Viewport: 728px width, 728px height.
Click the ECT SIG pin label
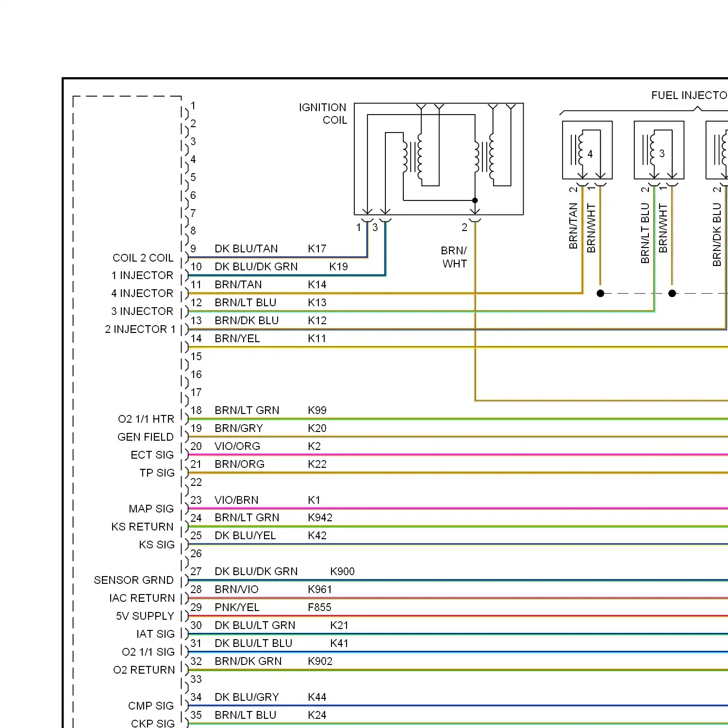(152, 455)
